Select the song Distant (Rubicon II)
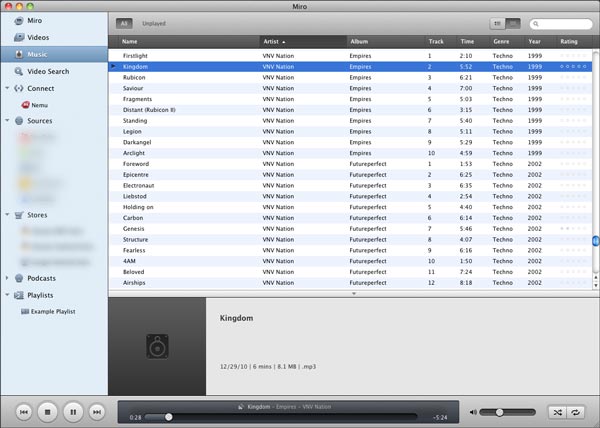600x428 pixels. (x=350, y=110)
